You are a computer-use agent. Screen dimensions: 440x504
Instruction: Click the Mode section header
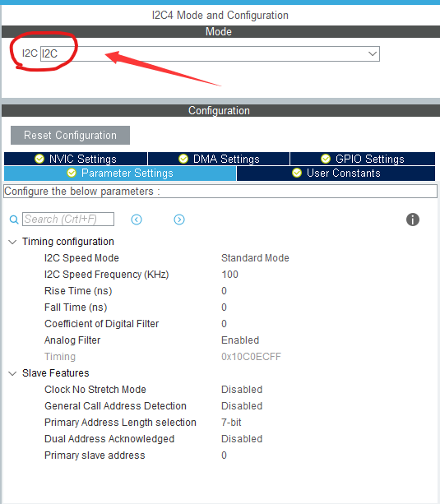[x=220, y=32]
